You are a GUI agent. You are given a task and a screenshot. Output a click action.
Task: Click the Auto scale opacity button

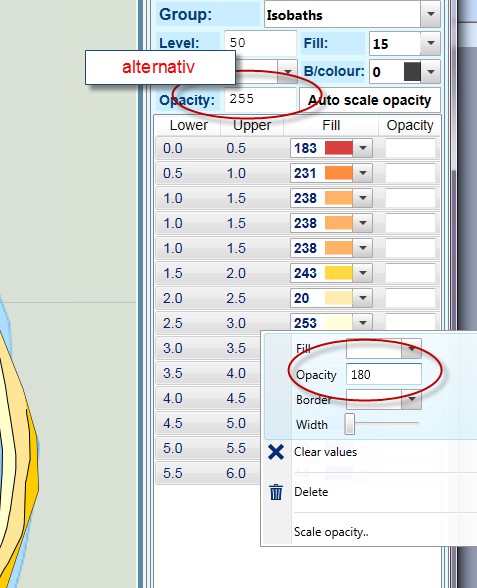(370, 100)
